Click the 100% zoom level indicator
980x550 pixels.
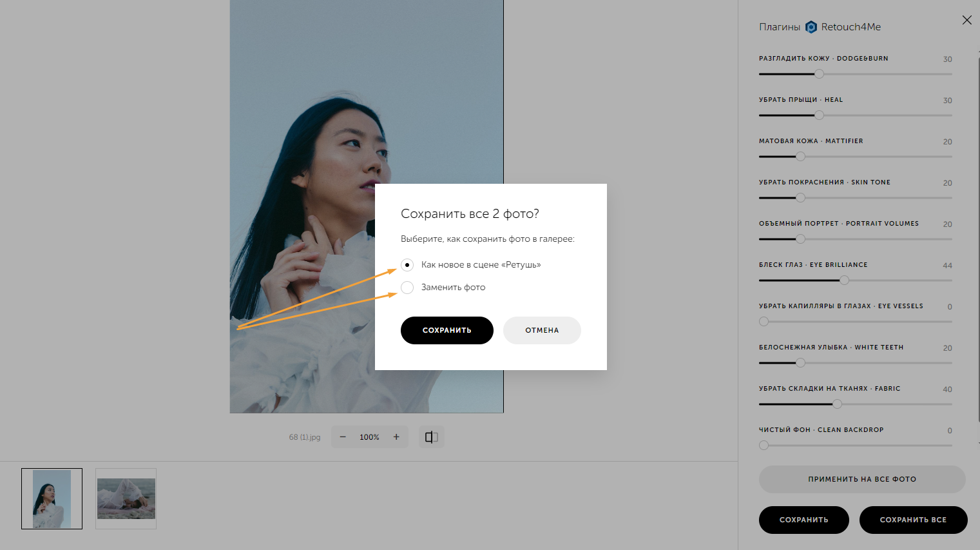369,437
